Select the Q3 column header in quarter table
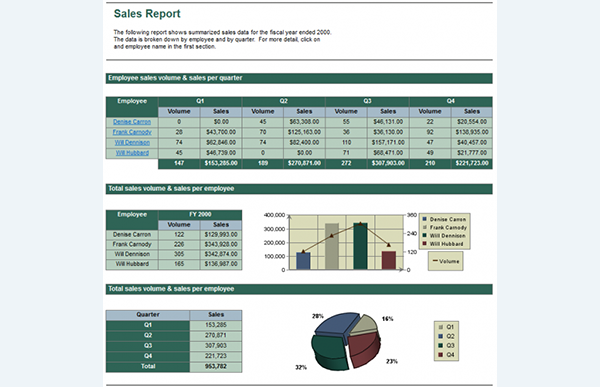The width and height of the screenshot is (600, 387). point(367,101)
